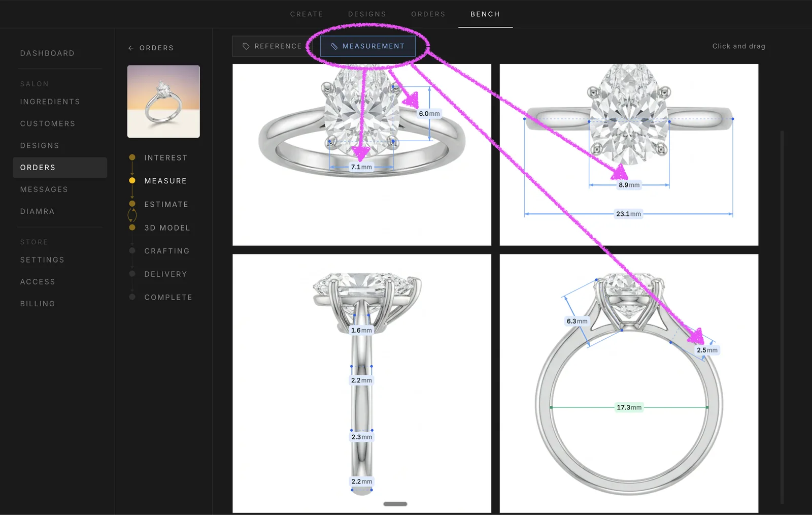Image resolution: width=812 pixels, height=515 pixels.
Task: Select the 17.3mm inner diameter label
Action: (629, 407)
